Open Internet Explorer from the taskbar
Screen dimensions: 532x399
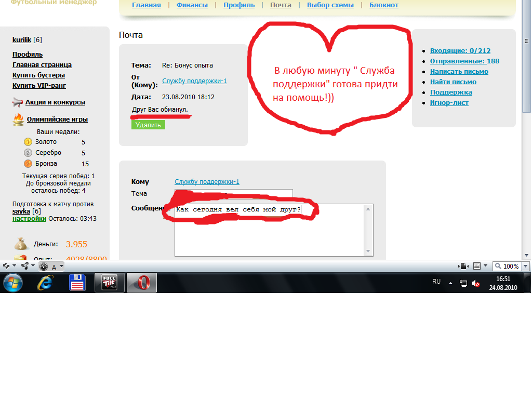[x=45, y=283]
